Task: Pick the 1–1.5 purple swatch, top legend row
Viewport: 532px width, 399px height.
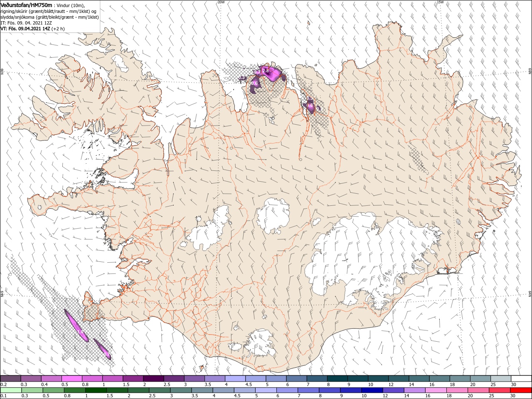Action: [x=112, y=379]
